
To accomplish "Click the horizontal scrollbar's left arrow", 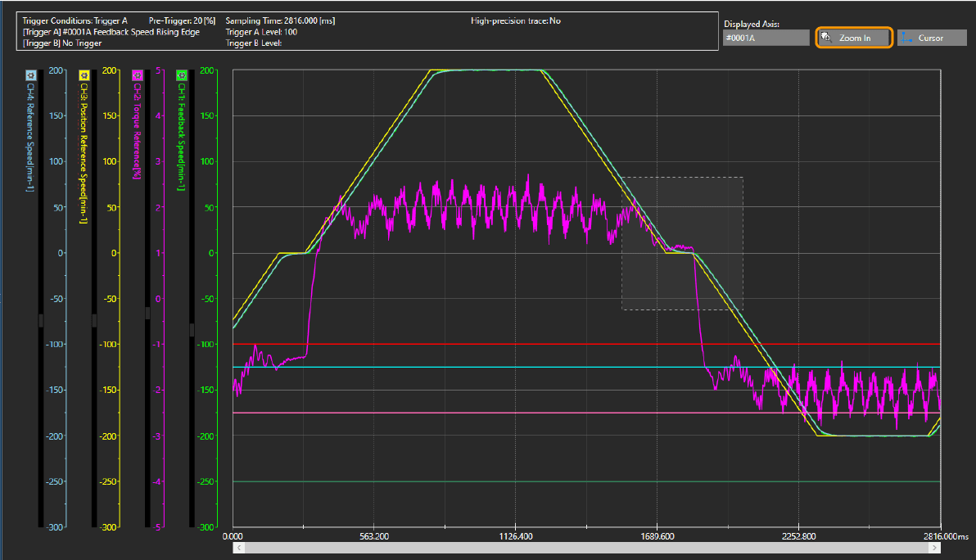I will pyautogui.click(x=237, y=547).
